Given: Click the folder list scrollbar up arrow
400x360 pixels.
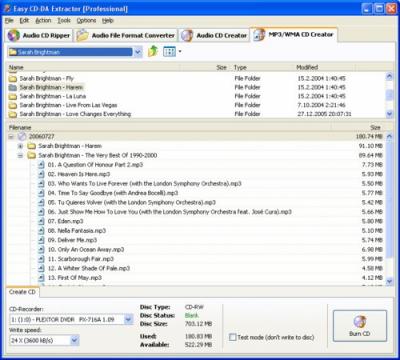Looking at the screenshot, I should [389, 76].
